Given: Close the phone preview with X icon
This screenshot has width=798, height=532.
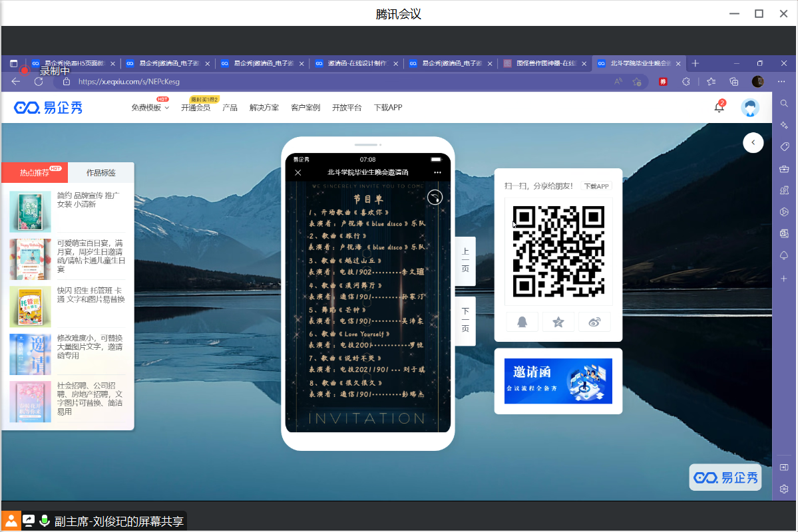Looking at the screenshot, I should 298,172.
